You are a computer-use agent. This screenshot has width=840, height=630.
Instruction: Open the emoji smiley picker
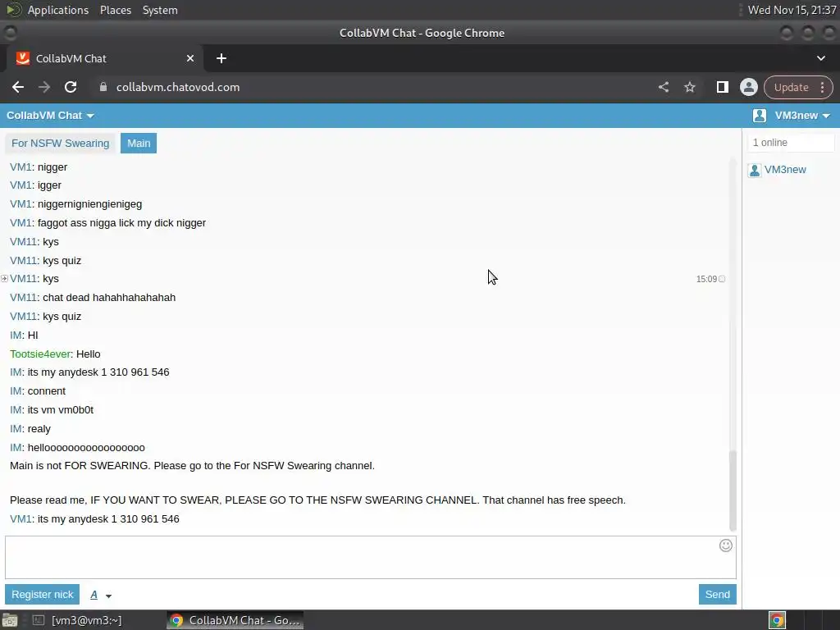coord(725,546)
